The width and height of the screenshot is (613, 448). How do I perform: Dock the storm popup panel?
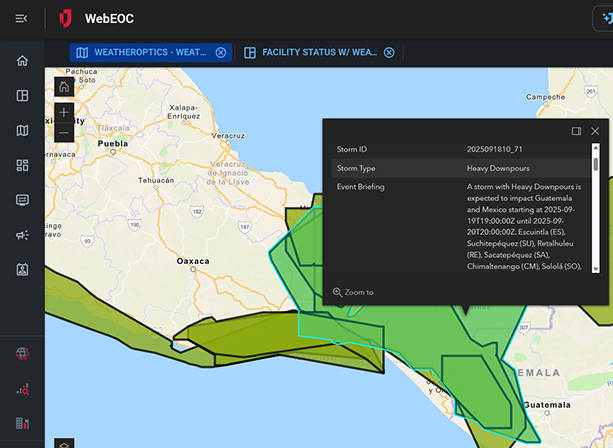tap(576, 131)
